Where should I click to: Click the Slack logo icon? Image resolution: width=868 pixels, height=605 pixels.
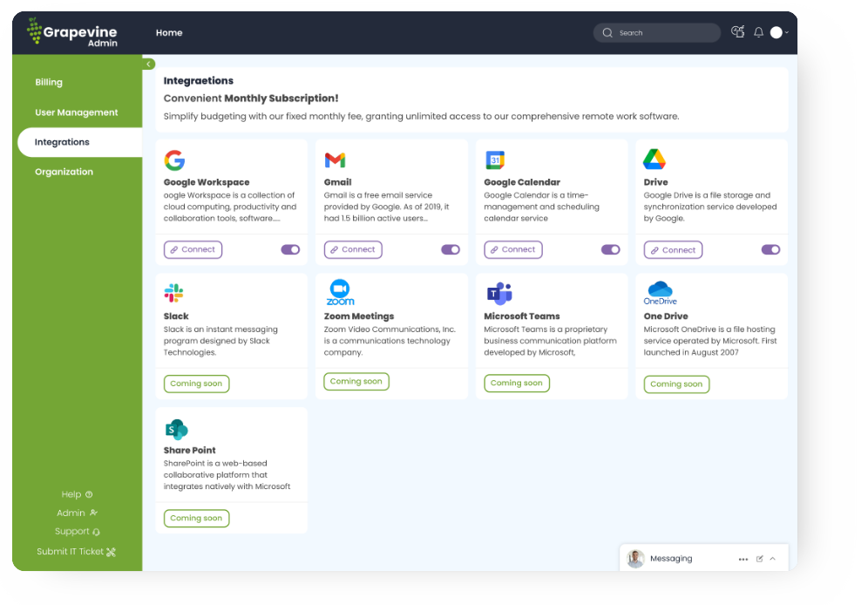(x=174, y=293)
